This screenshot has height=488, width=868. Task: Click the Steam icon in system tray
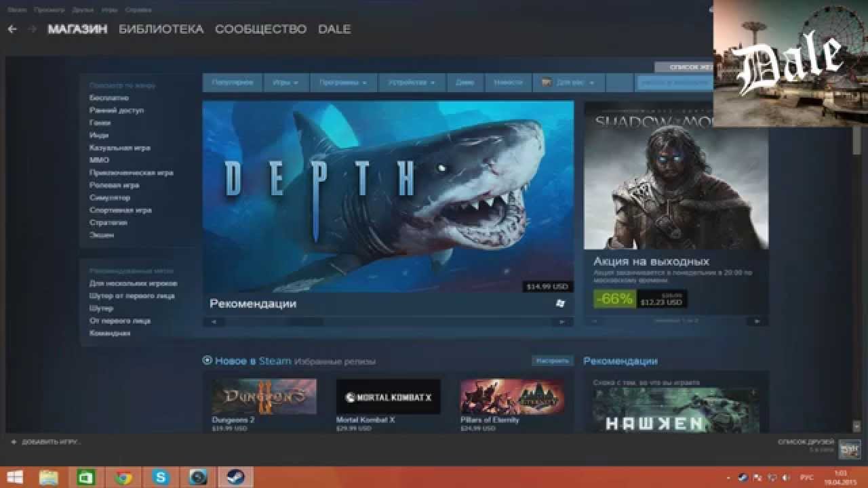[742, 477]
